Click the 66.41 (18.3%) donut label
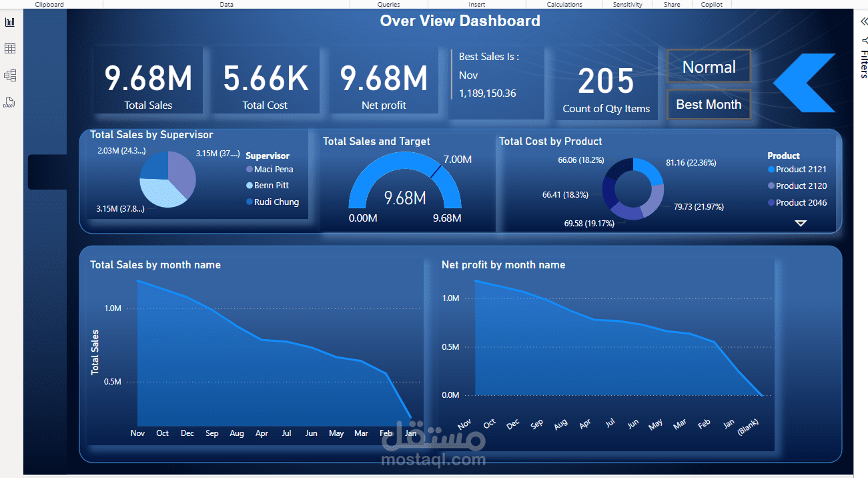Screen dimensions: 868x478 [565, 195]
